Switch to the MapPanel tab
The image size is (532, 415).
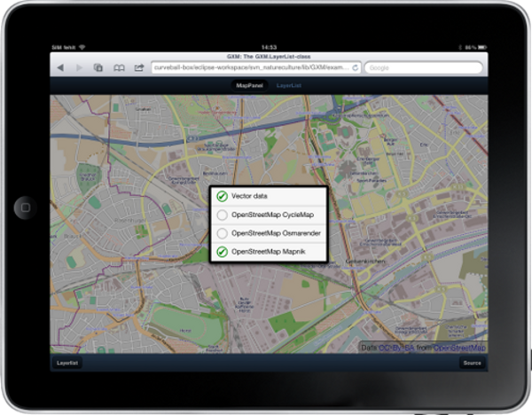tap(249, 85)
